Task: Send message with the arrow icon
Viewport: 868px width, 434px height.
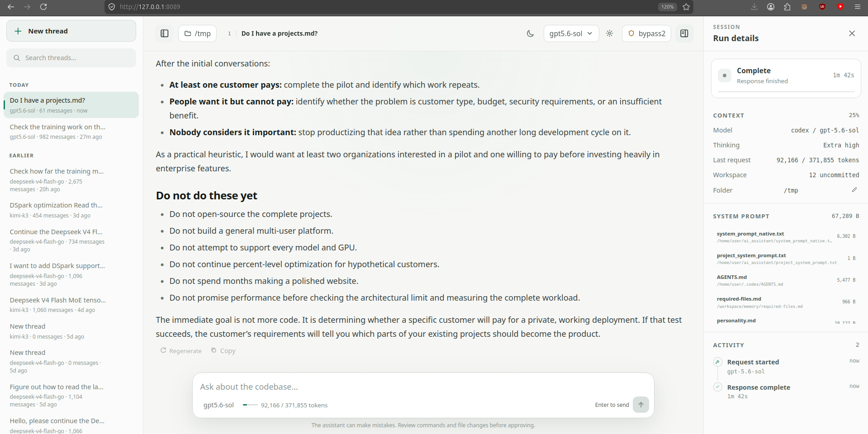Action: (640, 405)
